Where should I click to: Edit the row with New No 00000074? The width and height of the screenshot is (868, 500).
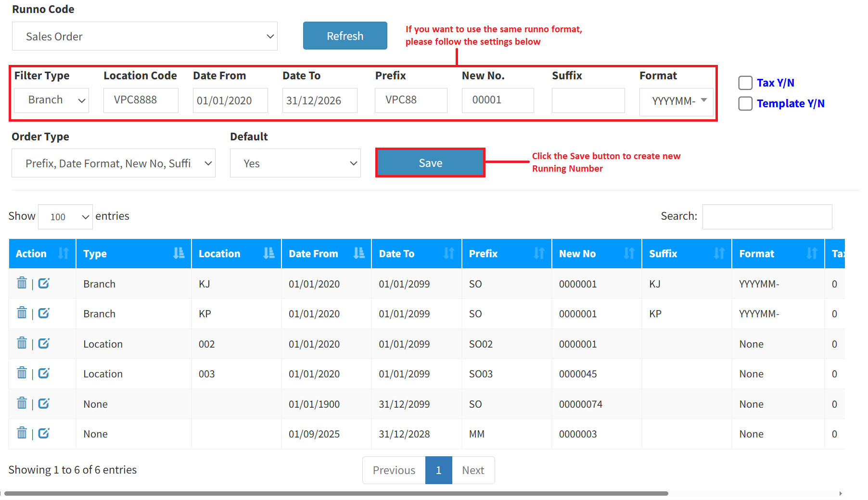(x=44, y=404)
